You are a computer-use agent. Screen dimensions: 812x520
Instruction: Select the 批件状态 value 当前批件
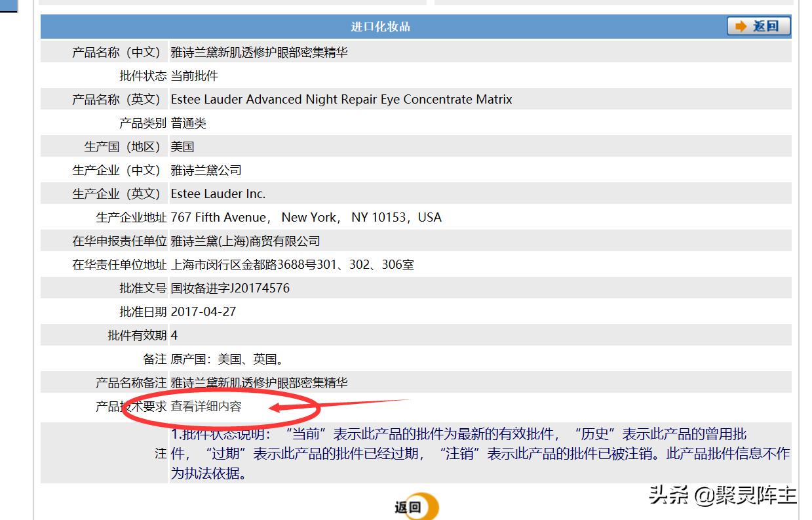click(194, 75)
